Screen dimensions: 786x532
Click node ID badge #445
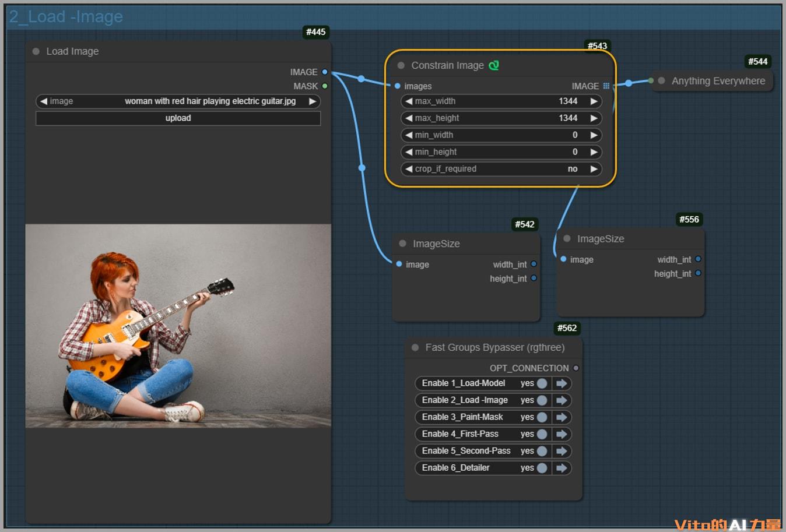pyautogui.click(x=316, y=32)
